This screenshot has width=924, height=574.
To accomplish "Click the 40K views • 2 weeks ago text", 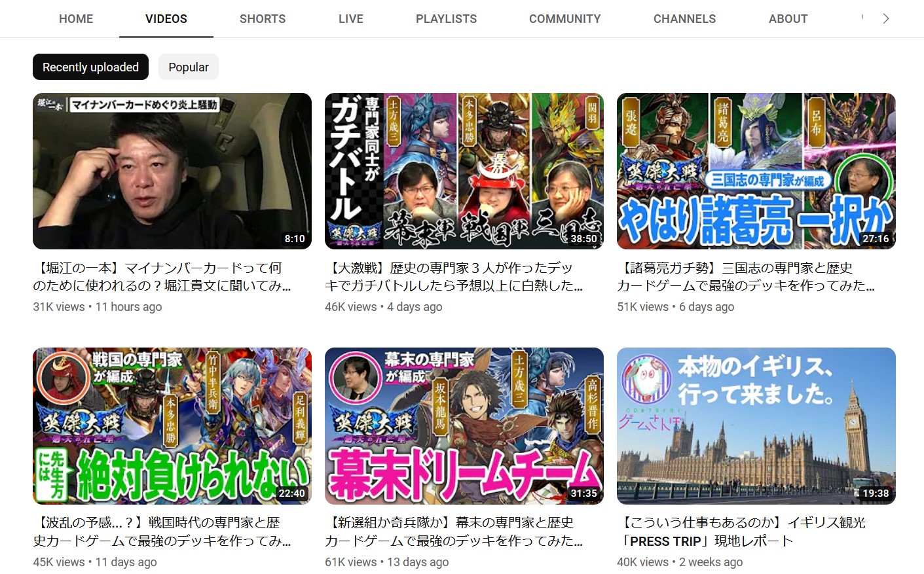I will point(680,562).
